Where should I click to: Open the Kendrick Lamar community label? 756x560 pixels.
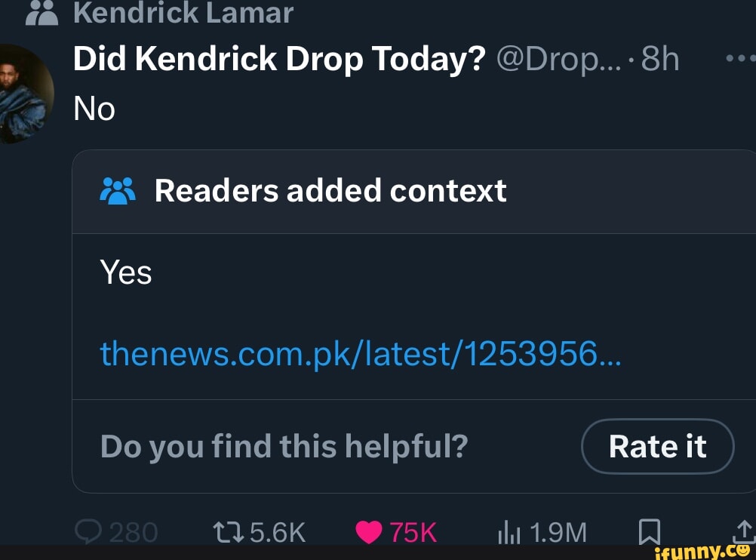point(183,12)
